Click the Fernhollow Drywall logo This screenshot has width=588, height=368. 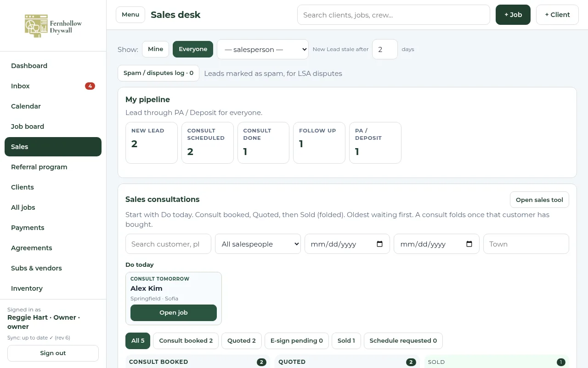(53, 26)
